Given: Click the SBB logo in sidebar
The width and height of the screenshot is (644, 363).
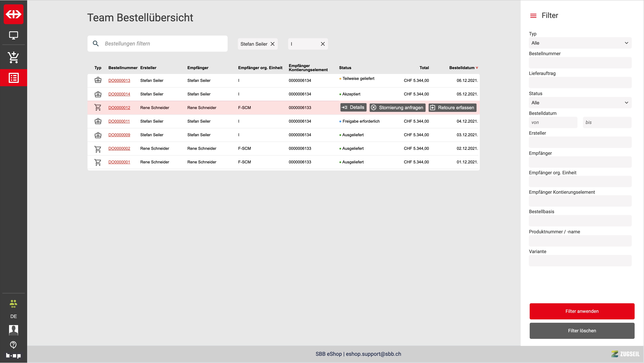Looking at the screenshot, I should [x=14, y=14].
